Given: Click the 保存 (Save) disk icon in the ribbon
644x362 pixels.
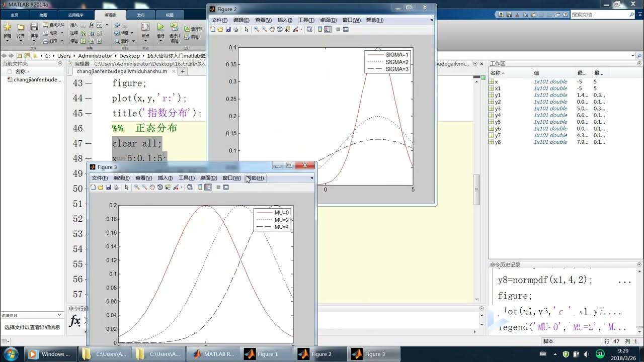Looking at the screenshot, I should click(34, 27).
